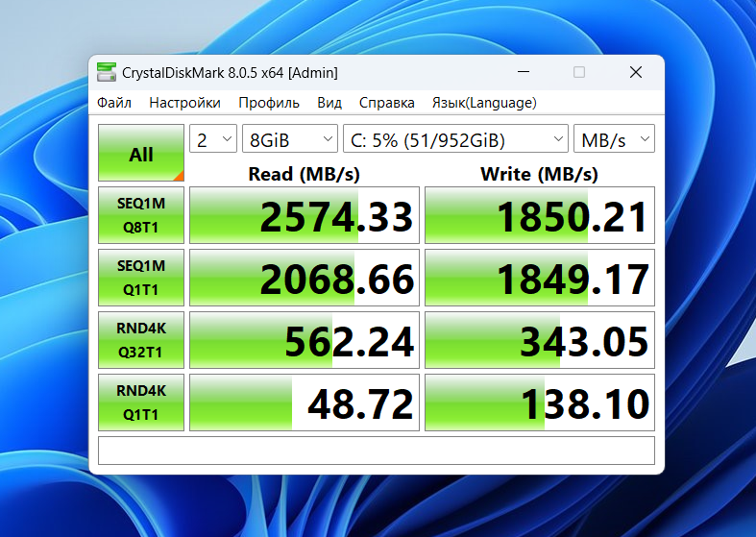756x537 pixels.
Task: Click the Write (MB/s) column header
Action: 540,174
